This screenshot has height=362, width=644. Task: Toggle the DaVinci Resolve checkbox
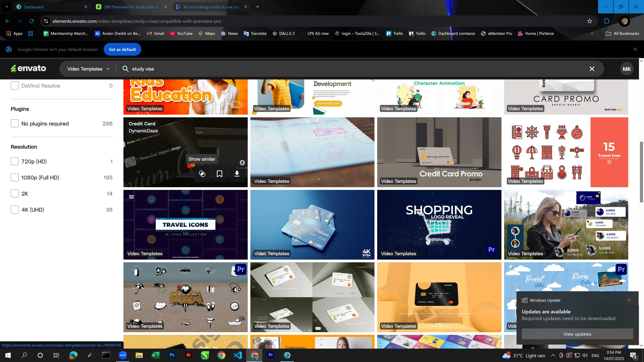pyautogui.click(x=15, y=86)
